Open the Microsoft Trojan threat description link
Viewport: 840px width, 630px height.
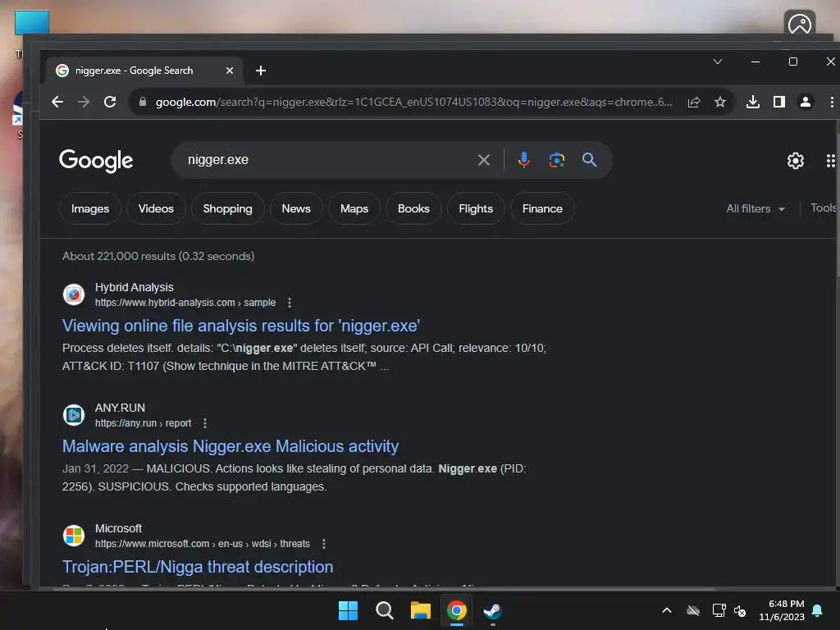tap(198, 567)
